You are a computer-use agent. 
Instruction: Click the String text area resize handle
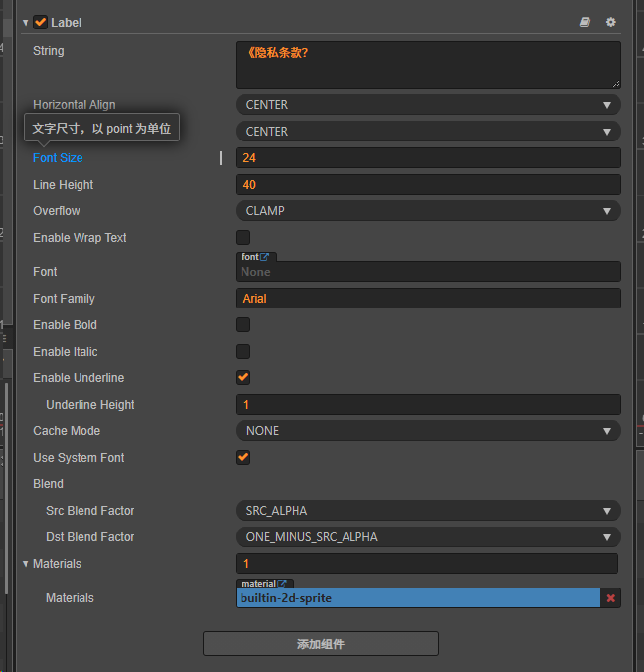click(x=616, y=84)
